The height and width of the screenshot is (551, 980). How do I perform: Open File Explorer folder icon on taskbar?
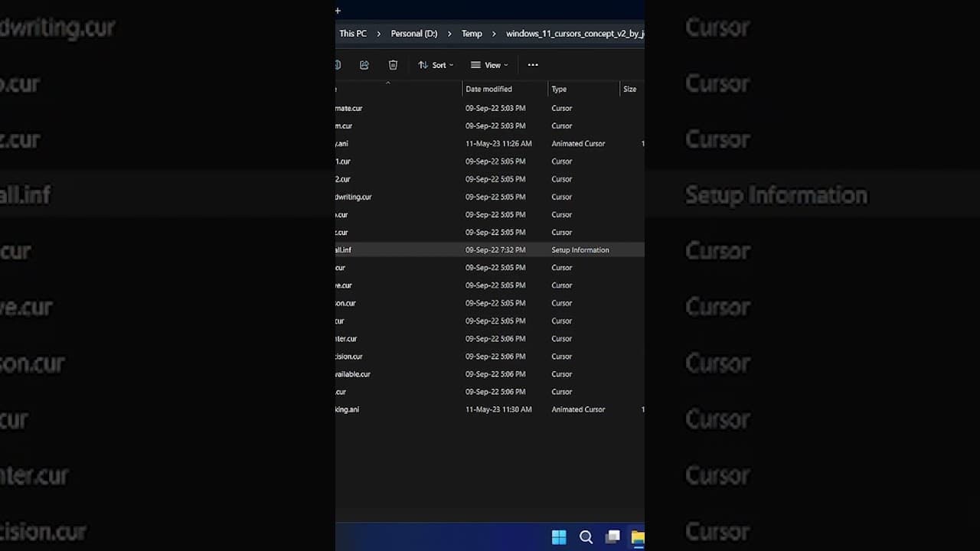click(637, 537)
